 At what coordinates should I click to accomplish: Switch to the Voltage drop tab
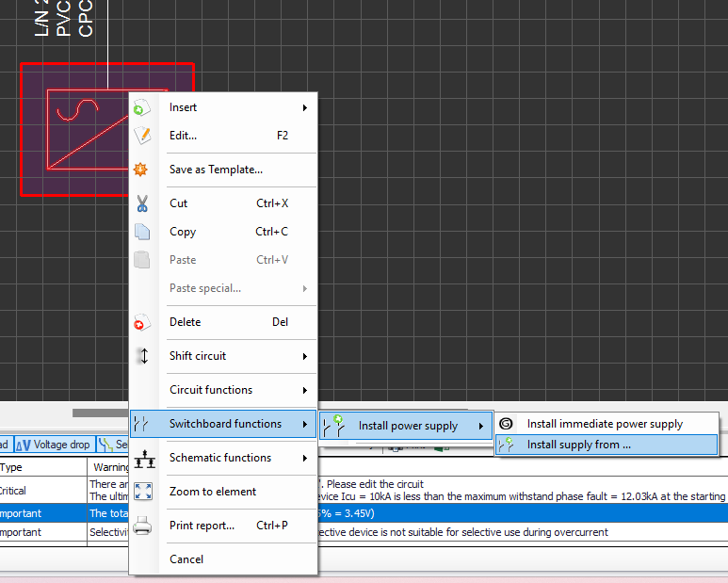click(55, 445)
